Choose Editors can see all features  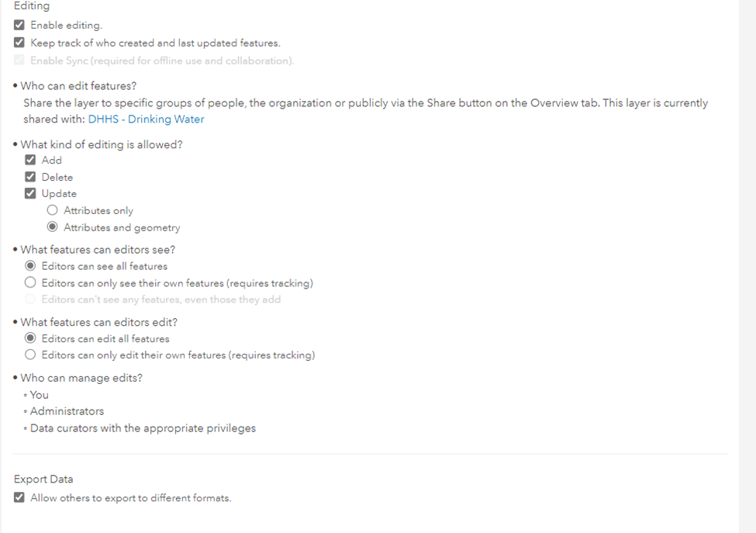(x=30, y=266)
